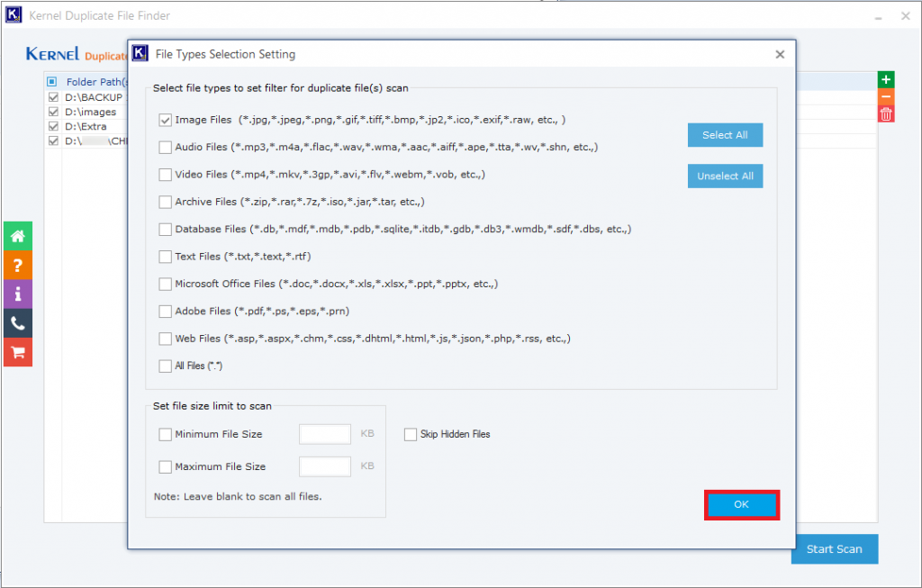Viewport: 922px width, 588px height.
Task: Click the Maximum File Size input box
Action: 325,466
